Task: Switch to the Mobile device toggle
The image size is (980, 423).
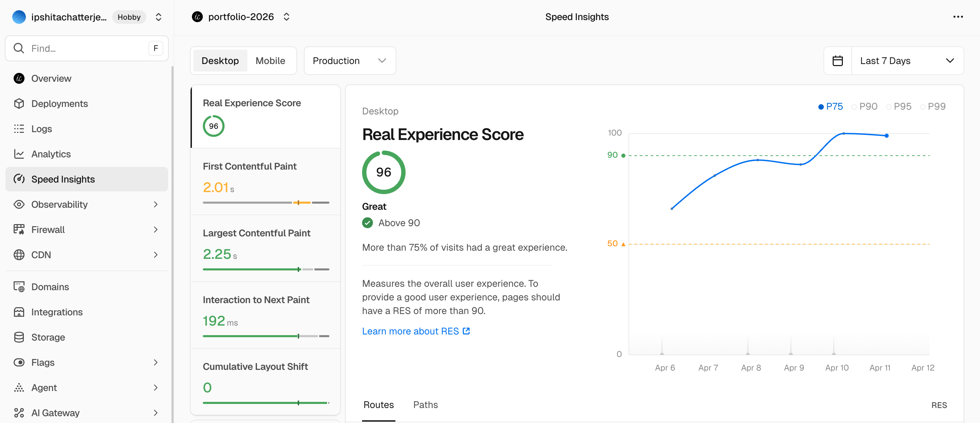Action: [270, 61]
